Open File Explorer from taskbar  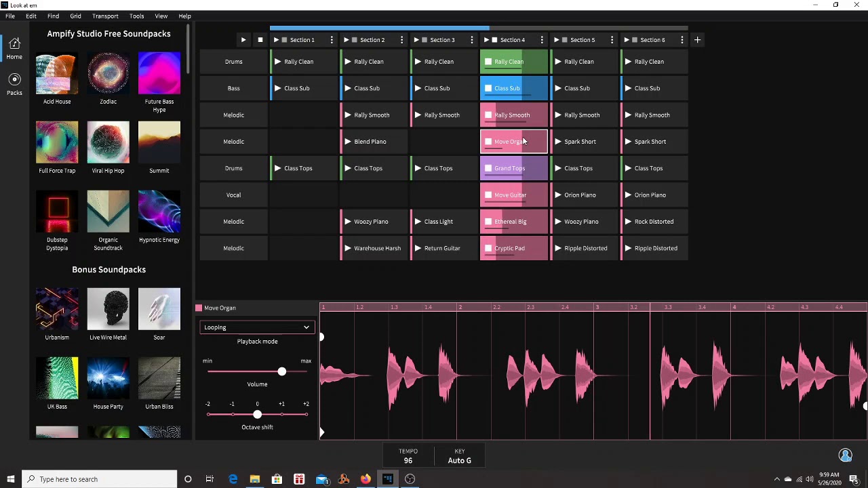(x=254, y=479)
